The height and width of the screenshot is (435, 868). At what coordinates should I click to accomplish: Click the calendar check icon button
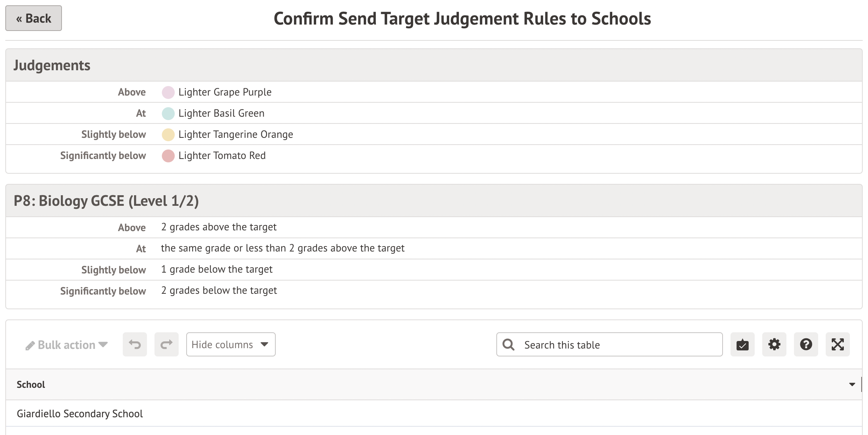tap(742, 344)
